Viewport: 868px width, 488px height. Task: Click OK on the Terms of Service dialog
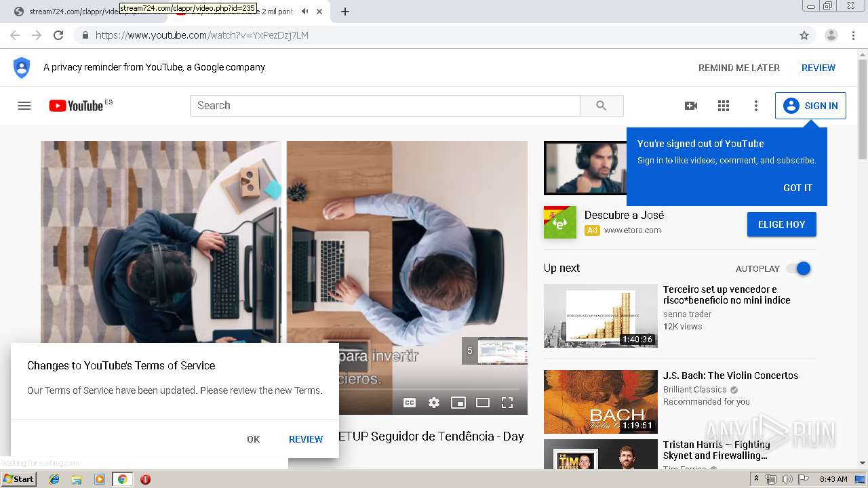click(254, 439)
